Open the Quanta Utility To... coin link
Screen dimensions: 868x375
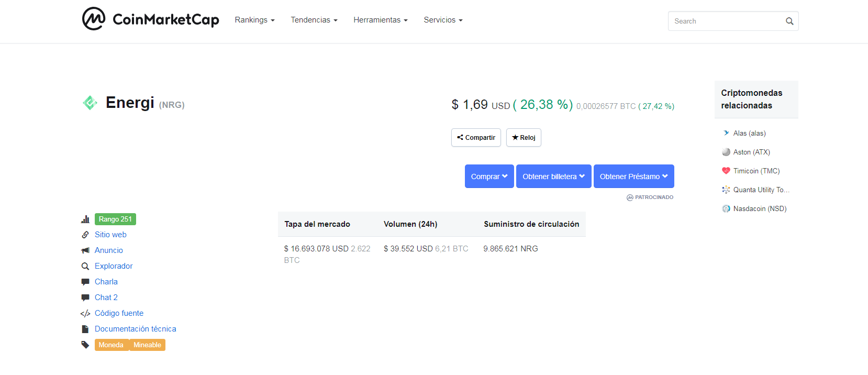tap(761, 190)
